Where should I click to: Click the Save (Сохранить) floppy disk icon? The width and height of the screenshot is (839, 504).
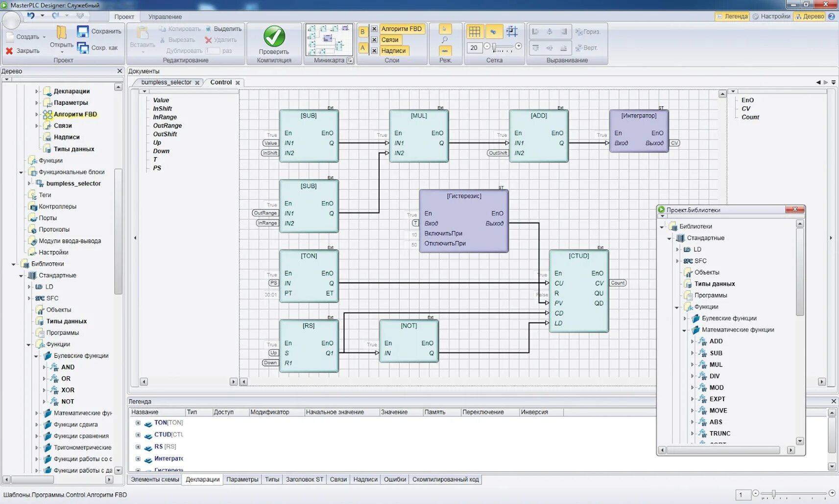click(83, 31)
